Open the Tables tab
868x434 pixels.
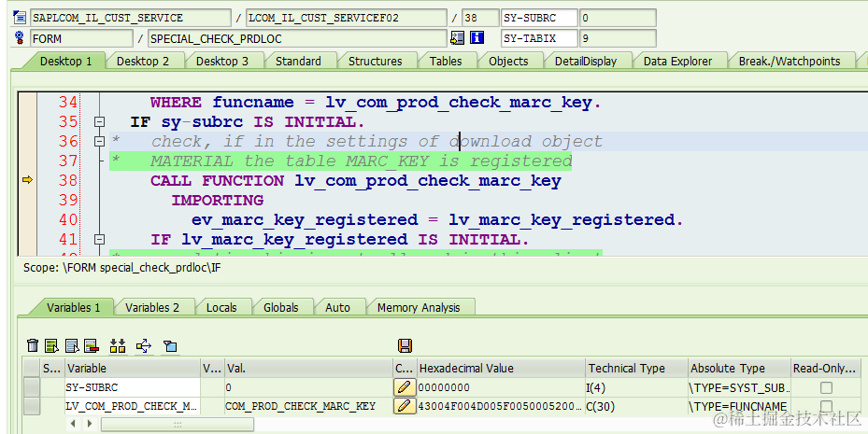click(446, 61)
